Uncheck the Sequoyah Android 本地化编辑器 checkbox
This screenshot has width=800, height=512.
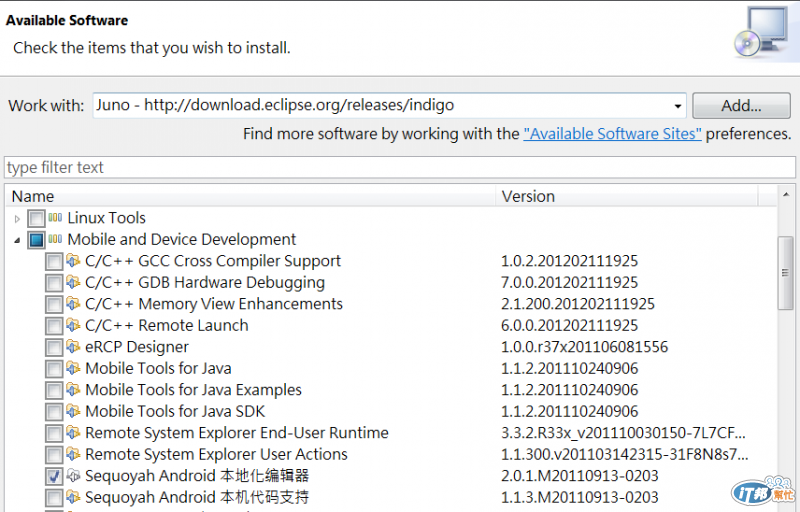pos(54,477)
